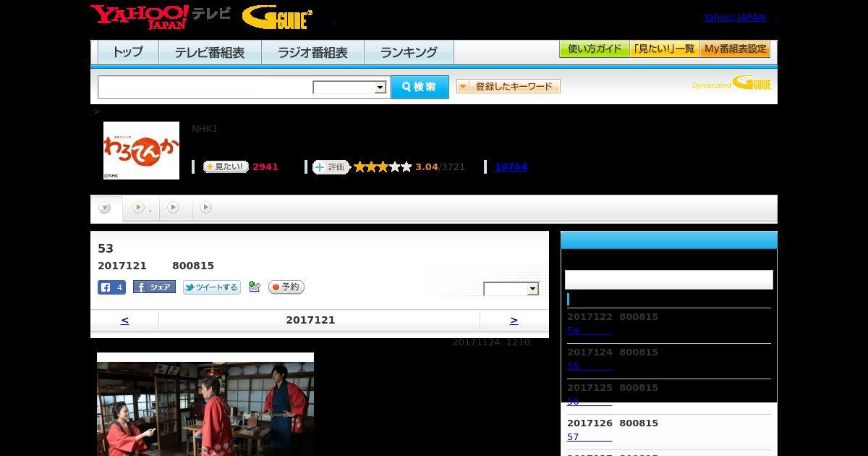Select the 3.04 rating score
868x456 pixels.
(x=427, y=167)
